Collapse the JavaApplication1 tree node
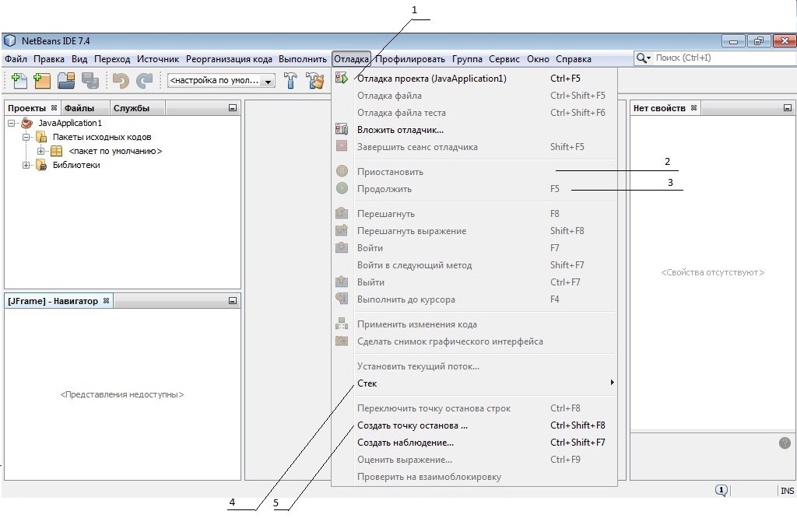The image size is (797, 532). pyautogui.click(x=11, y=123)
